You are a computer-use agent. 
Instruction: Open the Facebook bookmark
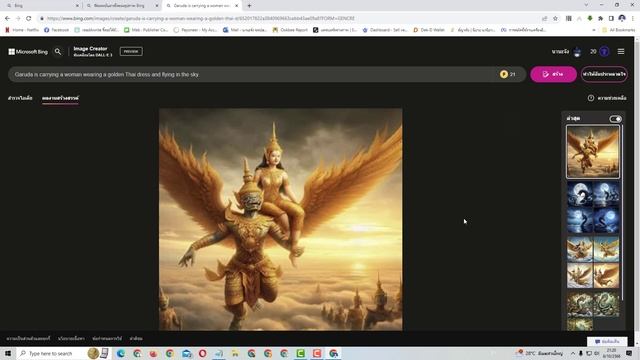[x=56, y=30]
